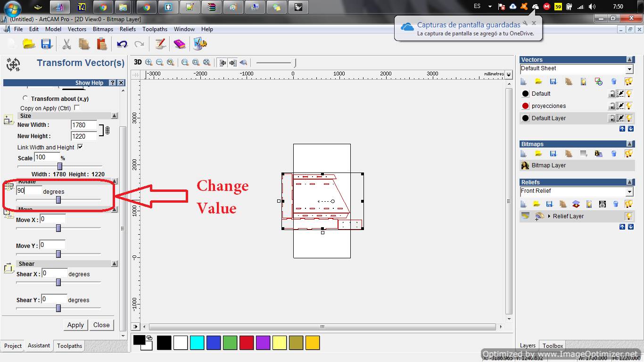Screen dimensions: 644x362
Task: Open a file with the yellow folder toolbar icon
Action: (x=29, y=44)
